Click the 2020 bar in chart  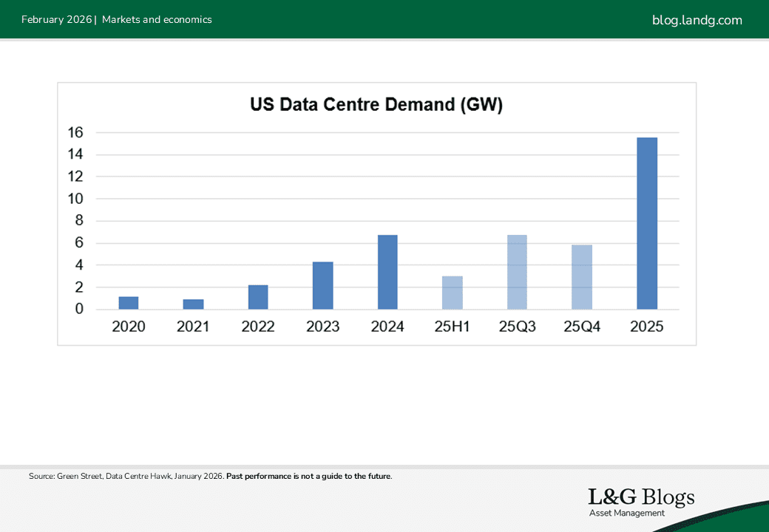[129, 303]
